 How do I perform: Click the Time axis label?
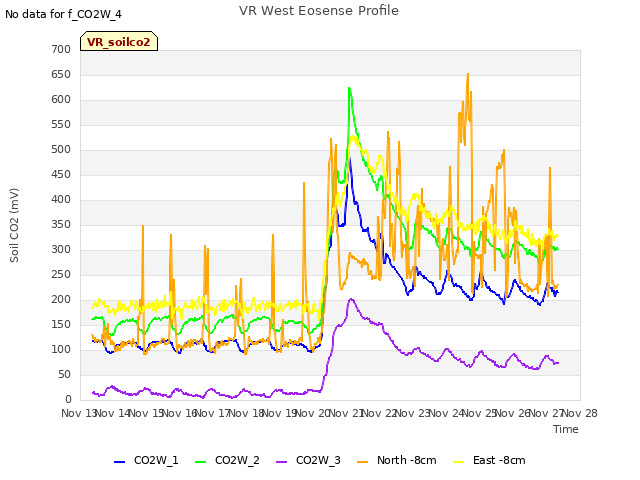tap(566, 429)
